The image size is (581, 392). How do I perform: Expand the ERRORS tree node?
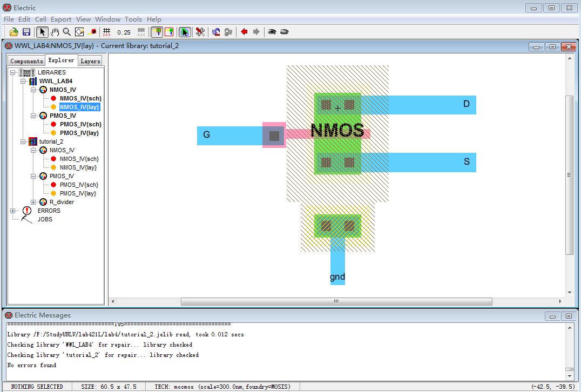12,211
